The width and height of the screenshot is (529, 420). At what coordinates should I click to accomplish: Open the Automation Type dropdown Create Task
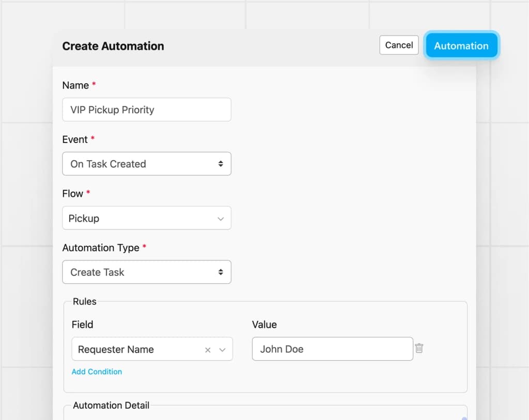pos(147,272)
